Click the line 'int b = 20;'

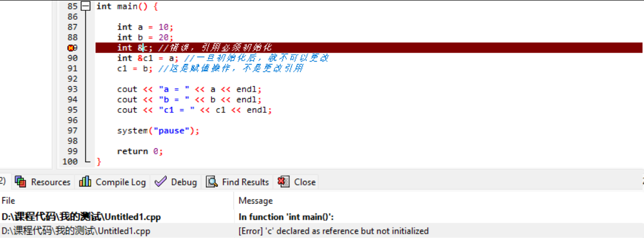click(x=145, y=37)
